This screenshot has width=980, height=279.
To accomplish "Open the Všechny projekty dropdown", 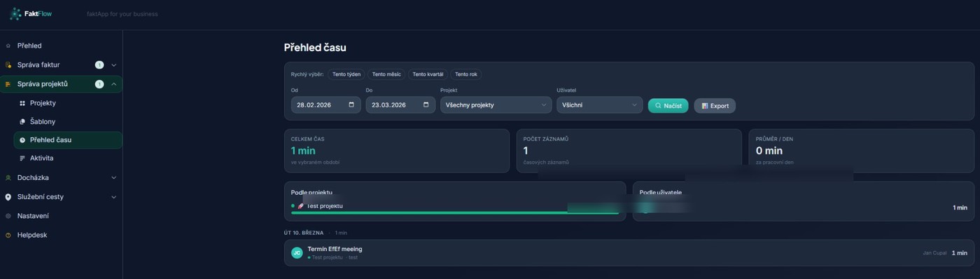I will click(496, 105).
